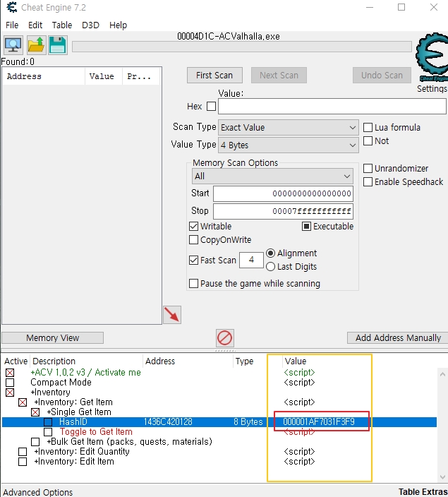Viewport: 448px width, 497px height.
Task: Enable the Not checkbox
Action: (x=368, y=140)
